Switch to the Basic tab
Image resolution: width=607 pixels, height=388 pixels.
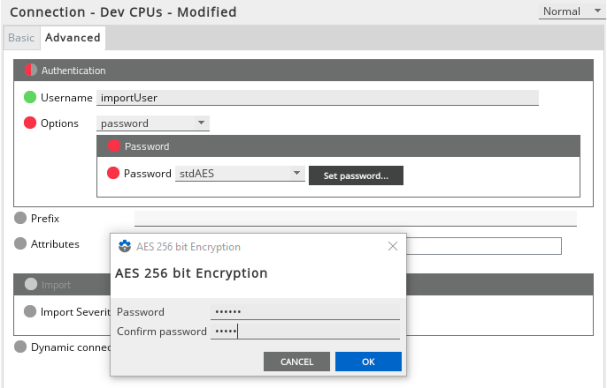point(21,38)
